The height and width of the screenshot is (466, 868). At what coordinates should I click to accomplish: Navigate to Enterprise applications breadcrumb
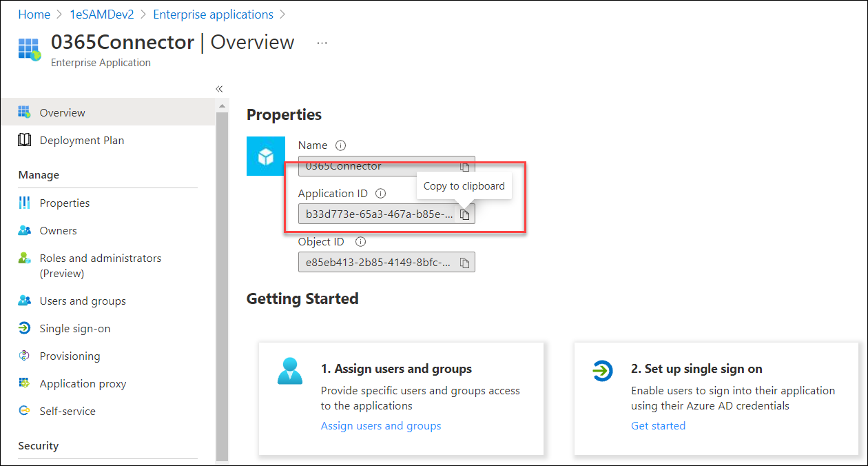[x=213, y=14]
